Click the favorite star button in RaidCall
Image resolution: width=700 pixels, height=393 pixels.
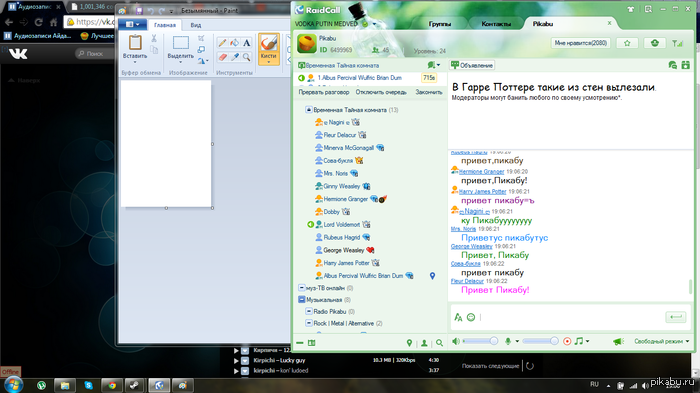(x=627, y=43)
